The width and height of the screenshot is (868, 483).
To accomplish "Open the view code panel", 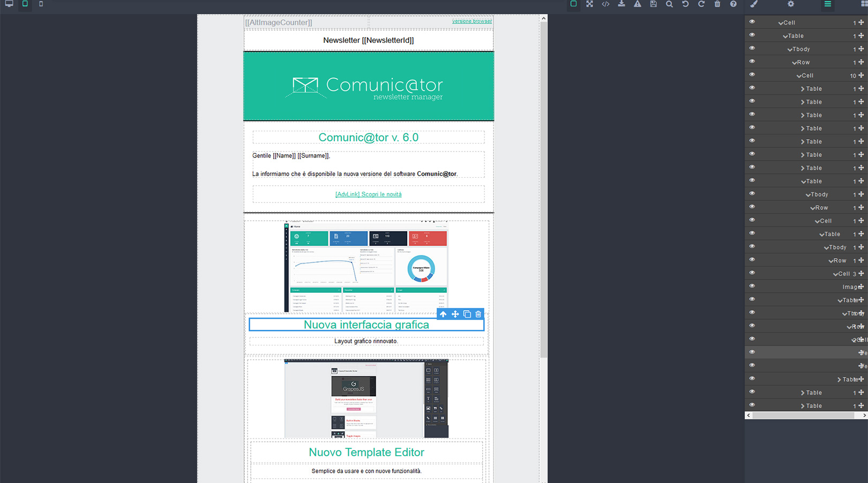I will tap(605, 4).
